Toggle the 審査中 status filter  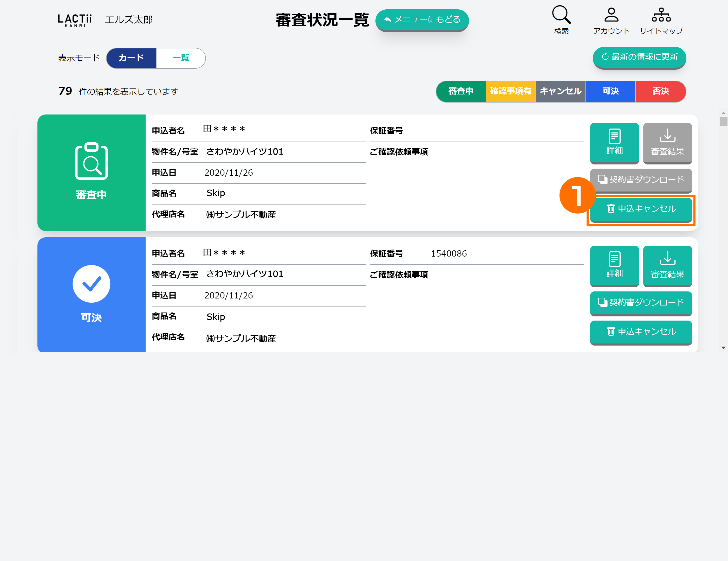(x=461, y=91)
